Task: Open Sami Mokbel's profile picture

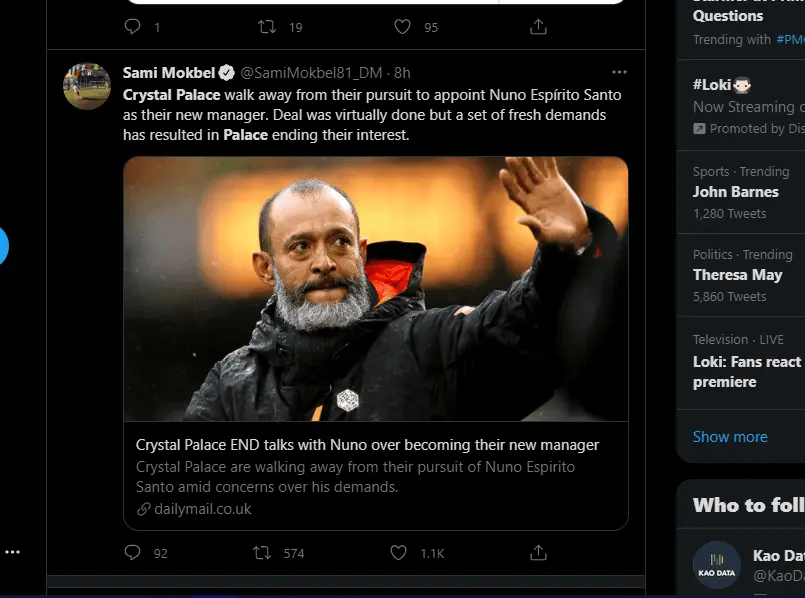Action: [87, 86]
